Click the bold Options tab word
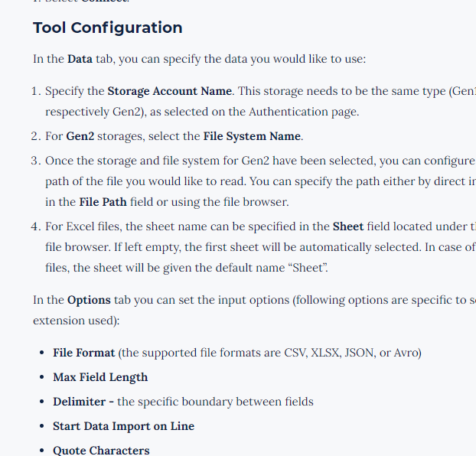 coord(89,300)
